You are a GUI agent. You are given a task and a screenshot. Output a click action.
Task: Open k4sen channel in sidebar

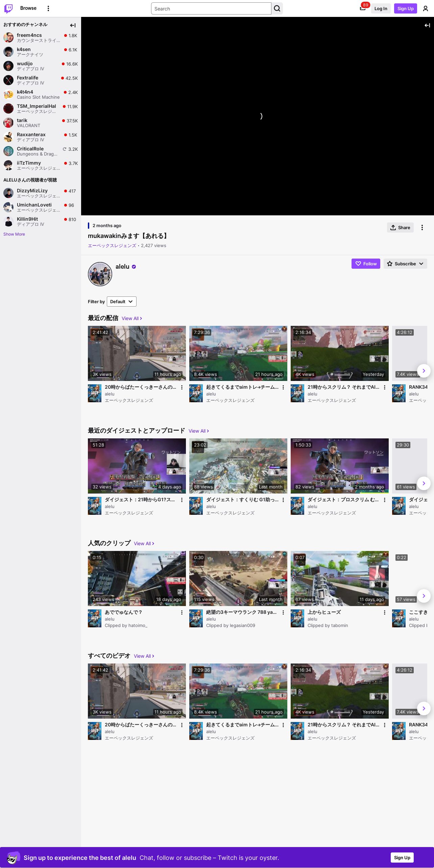41,52
